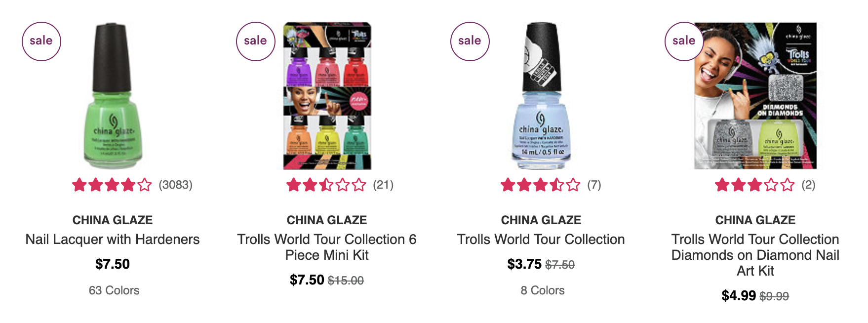Open the Trolls 6 Piece Mini Kit image

[x=327, y=96]
